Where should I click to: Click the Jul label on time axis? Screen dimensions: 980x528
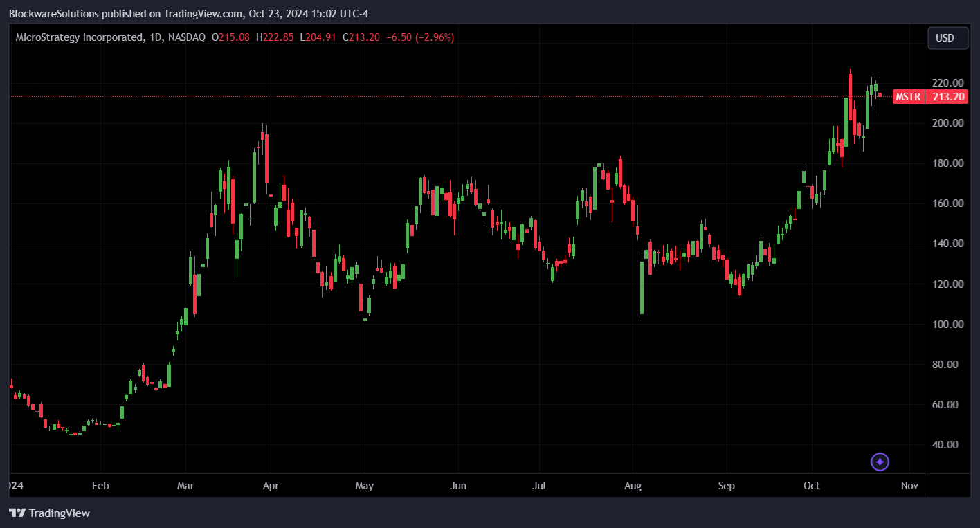coord(539,486)
